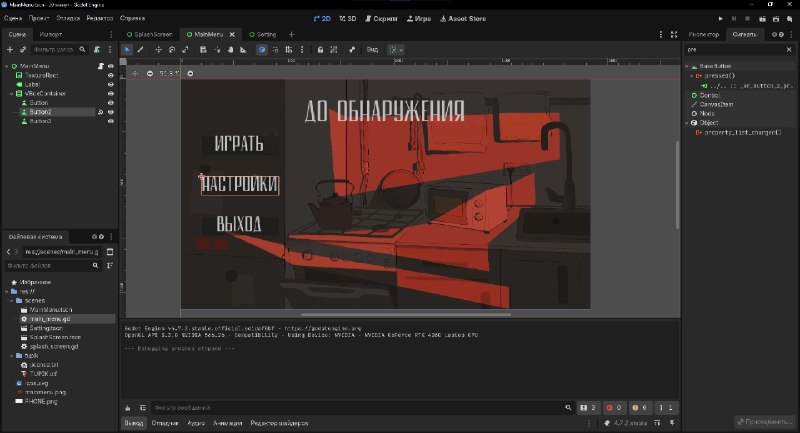Open the script attached to MainMenu node
This screenshot has height=433, width=800.
[101, 66]
